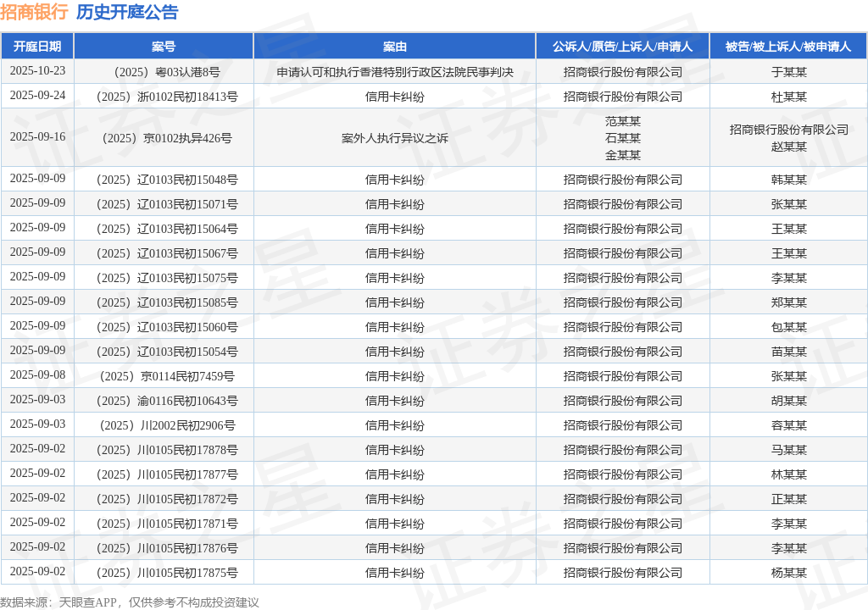Click the 招商银行 title text
868x610 pixels.
pos(34,12)
